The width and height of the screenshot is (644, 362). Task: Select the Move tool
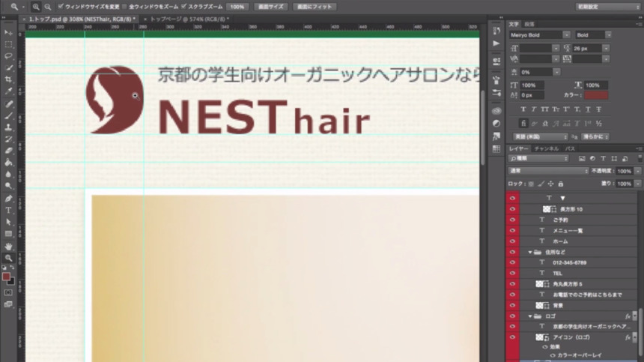pos(8,32)
